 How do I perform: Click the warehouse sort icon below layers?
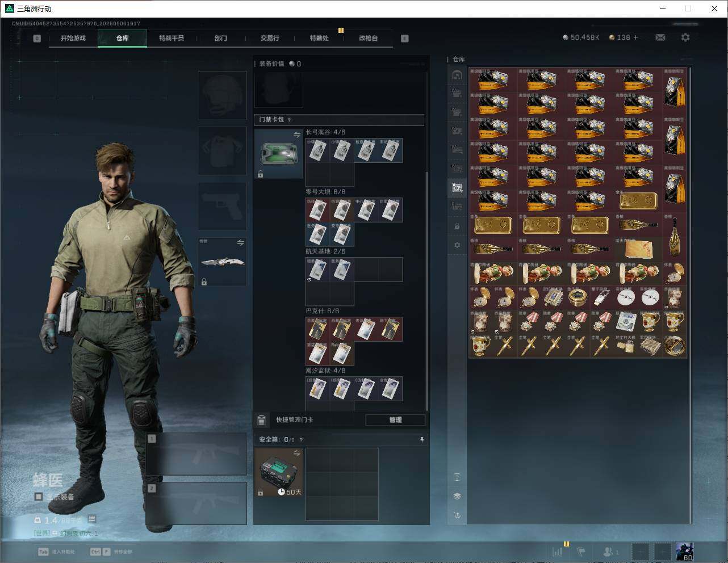[457, 515]
